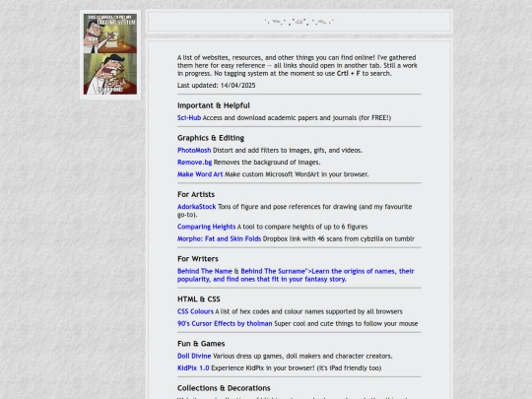
Task: Click 'Make custom Microsoft WordArt' description
Action: coord(297,174)
